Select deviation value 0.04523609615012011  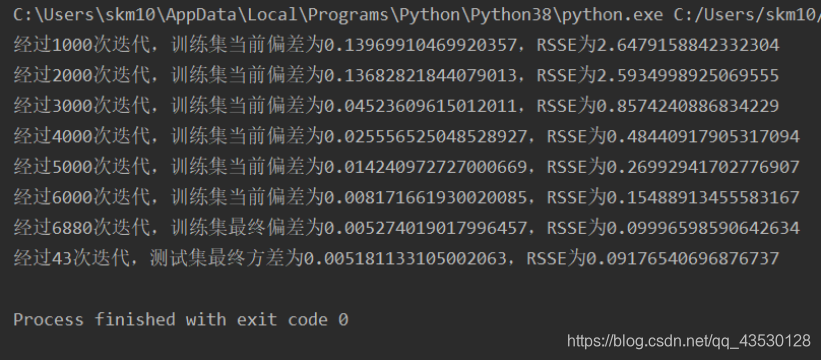pos(420,106)
